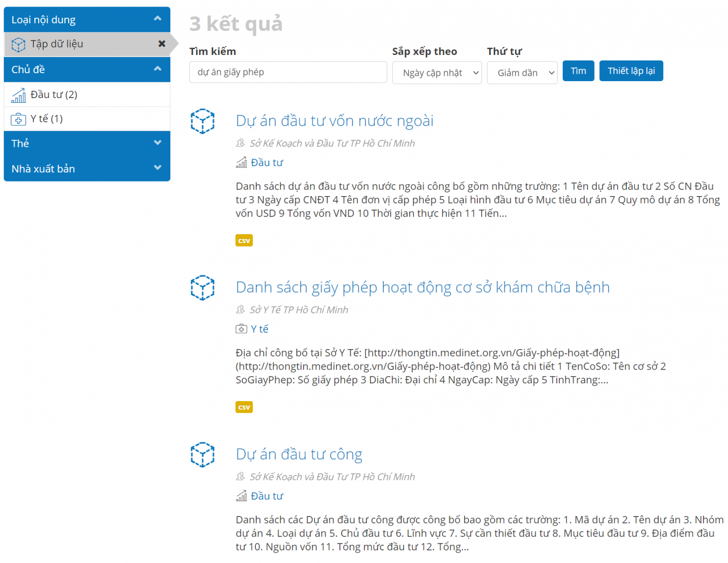728x563 pixels.
Task: Expand the Thẻ filter section
Action: [158, 143]
